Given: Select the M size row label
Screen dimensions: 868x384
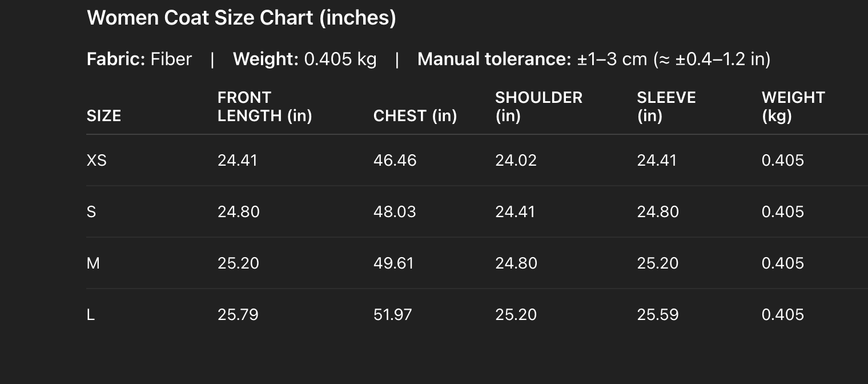Looking at the screenshot, I should 93,263.
